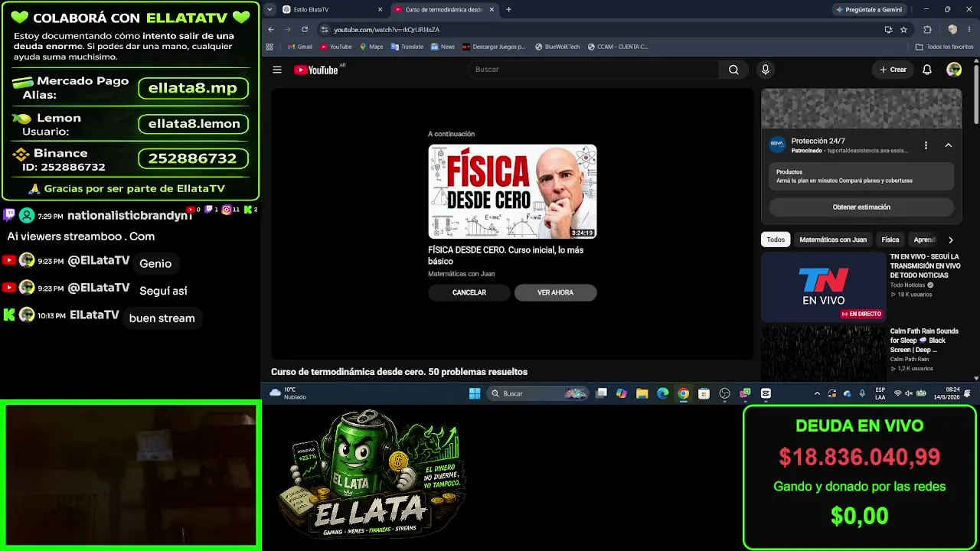Image resolution: width=980 pixels, height=551 pixels.
Task: Open the CCAM - CUENTA C... bookmark
Action: point(618,47)
